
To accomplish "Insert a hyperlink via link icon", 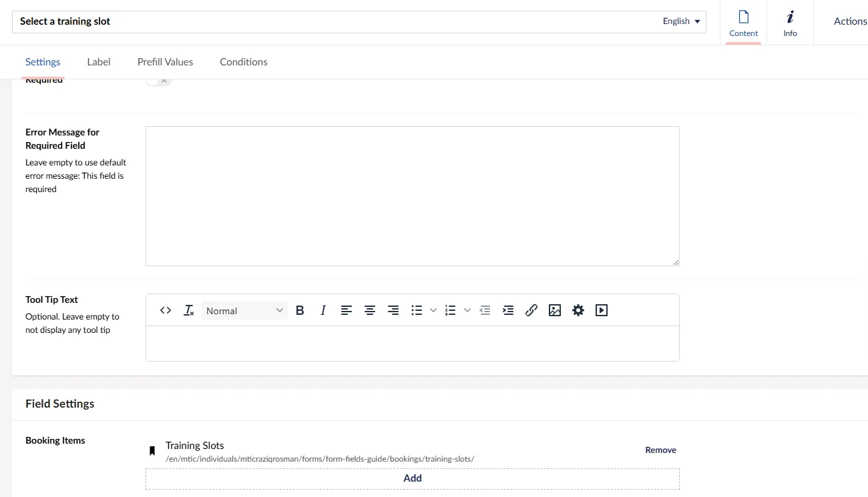I will [x=531, y=310].
